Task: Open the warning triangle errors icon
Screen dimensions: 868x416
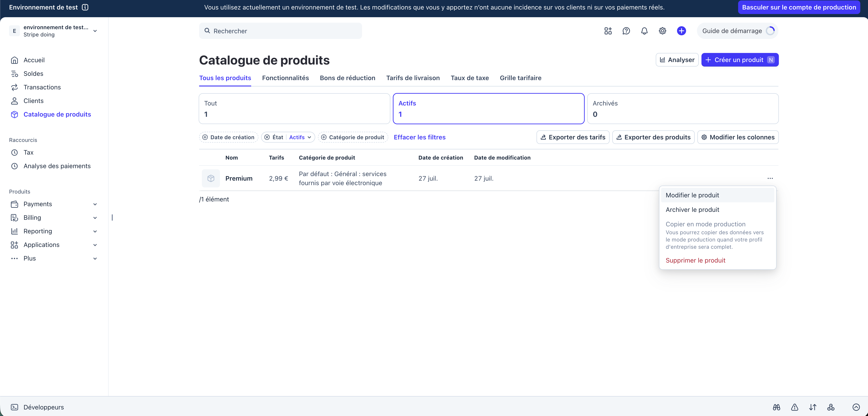Action: click(794, 407)
